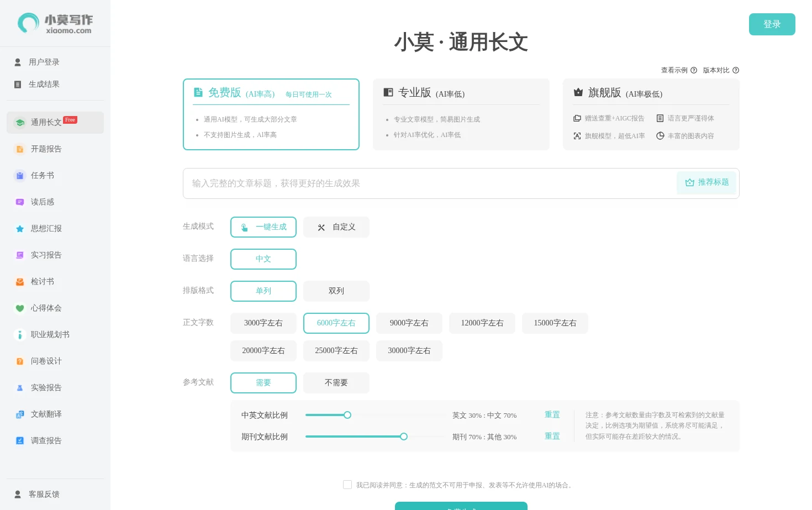The image size is (812, 510).
Task: Select 3000字左右 word count
Action: point(263,323)
